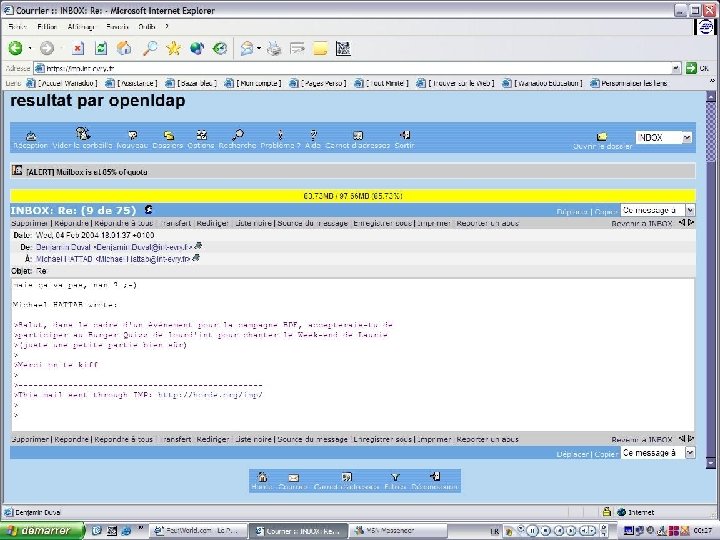Open Carnet d'adresses icon in top bar
720x540 pixels.
coord(358,135)
